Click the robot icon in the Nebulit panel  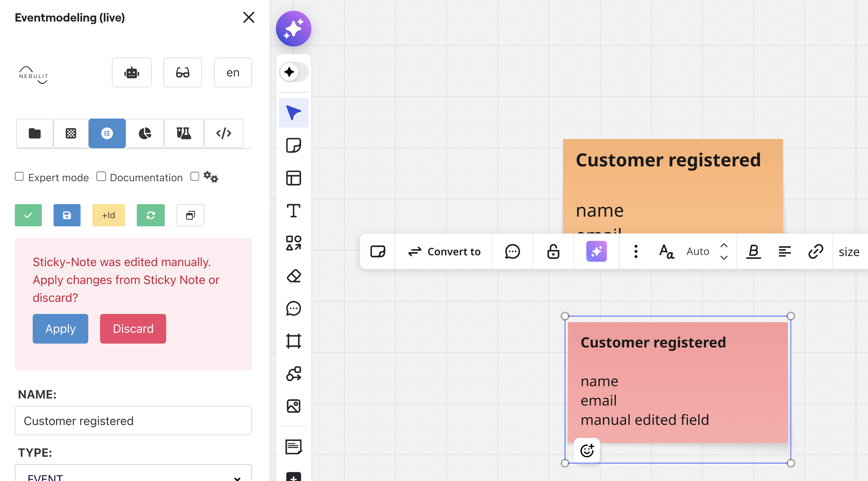coord(131,72)
